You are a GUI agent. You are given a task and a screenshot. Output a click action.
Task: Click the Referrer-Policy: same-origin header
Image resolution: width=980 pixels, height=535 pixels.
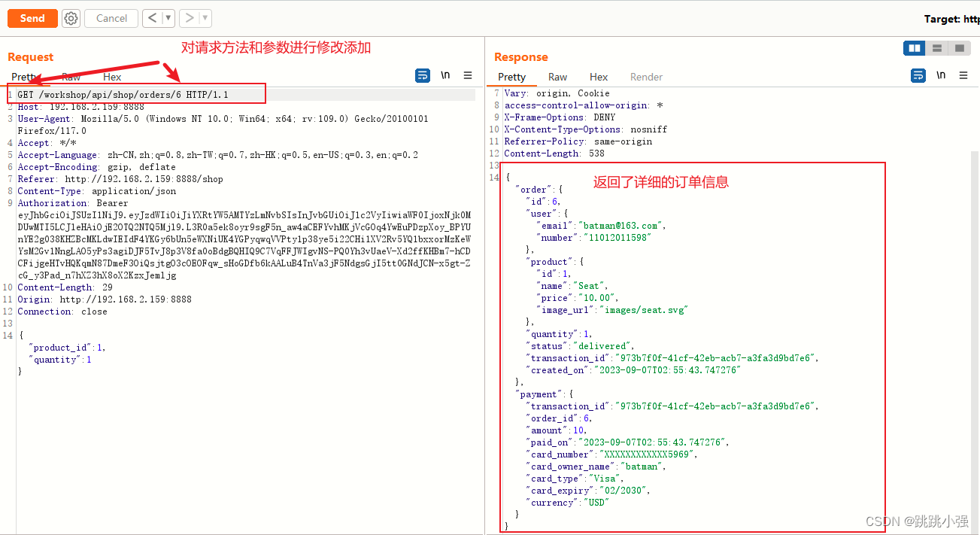(x=578, y=141)
